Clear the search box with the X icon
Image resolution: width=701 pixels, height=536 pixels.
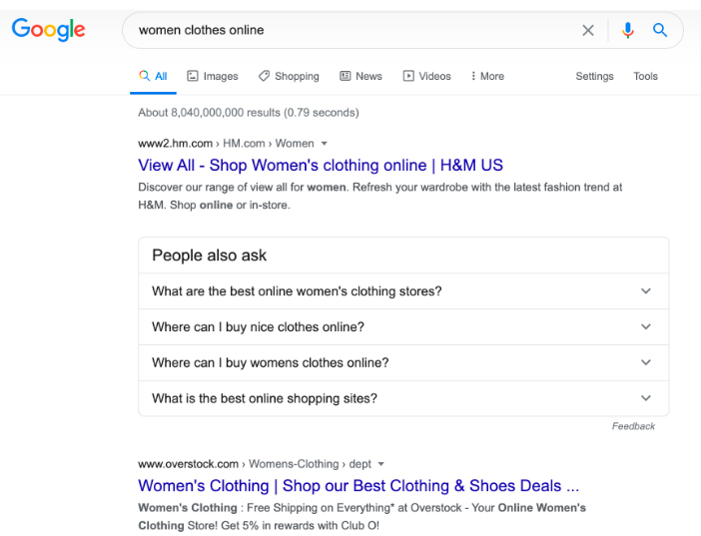coord(588,30)
